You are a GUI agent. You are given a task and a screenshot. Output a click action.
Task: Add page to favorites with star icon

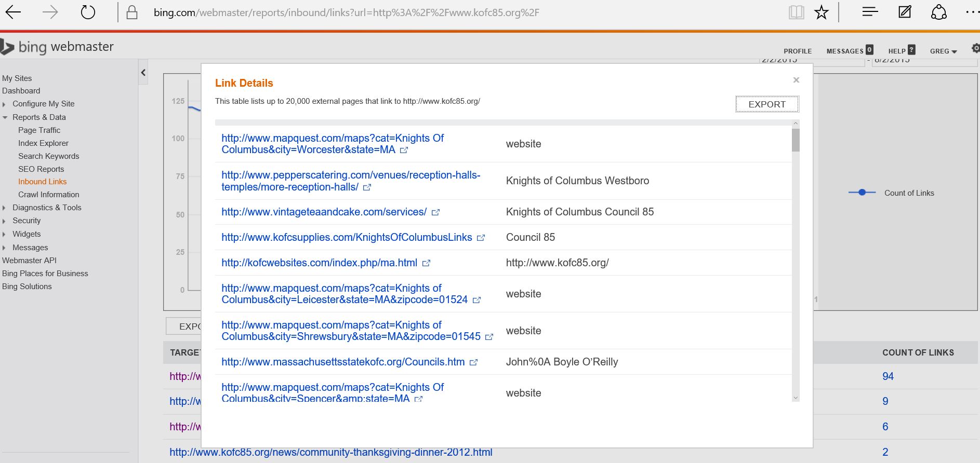(x=822, y=12)
